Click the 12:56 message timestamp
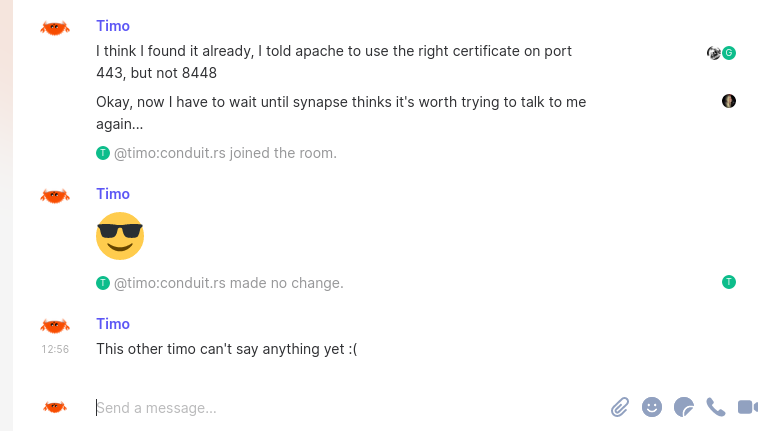 pyautogui.click(x=55, y=350)
